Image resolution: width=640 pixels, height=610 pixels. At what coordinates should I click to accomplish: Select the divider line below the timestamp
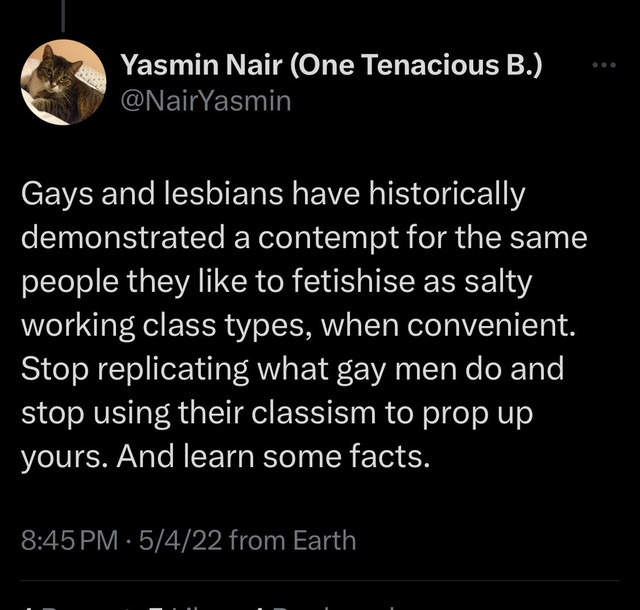[320, 580]
